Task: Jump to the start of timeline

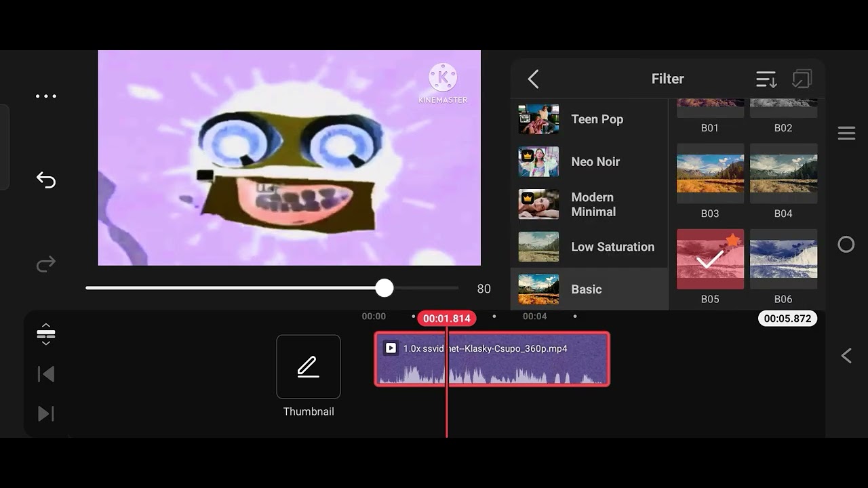Action: [x=46, y=374]
